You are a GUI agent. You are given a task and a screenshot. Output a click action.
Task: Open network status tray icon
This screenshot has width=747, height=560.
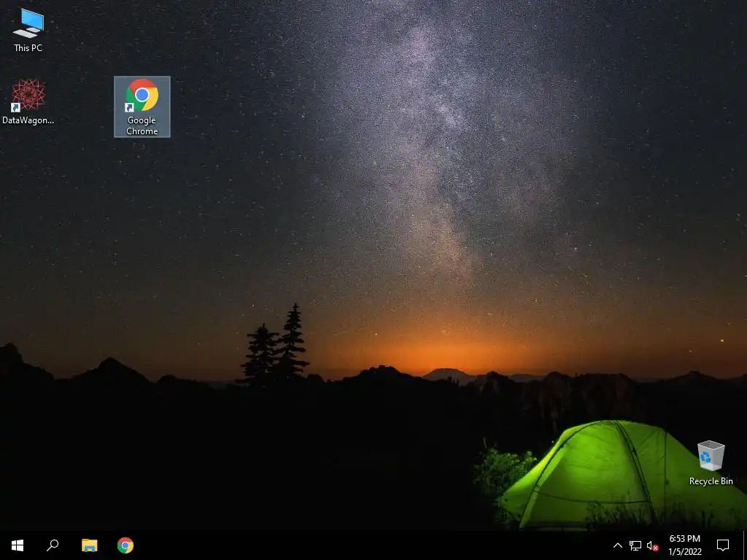pos(635,545)
